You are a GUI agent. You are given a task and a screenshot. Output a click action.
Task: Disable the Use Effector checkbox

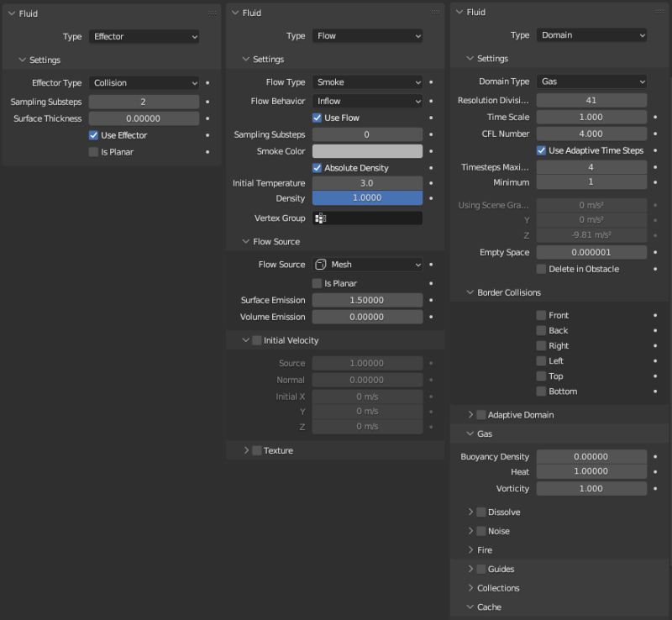coord(93,135)
